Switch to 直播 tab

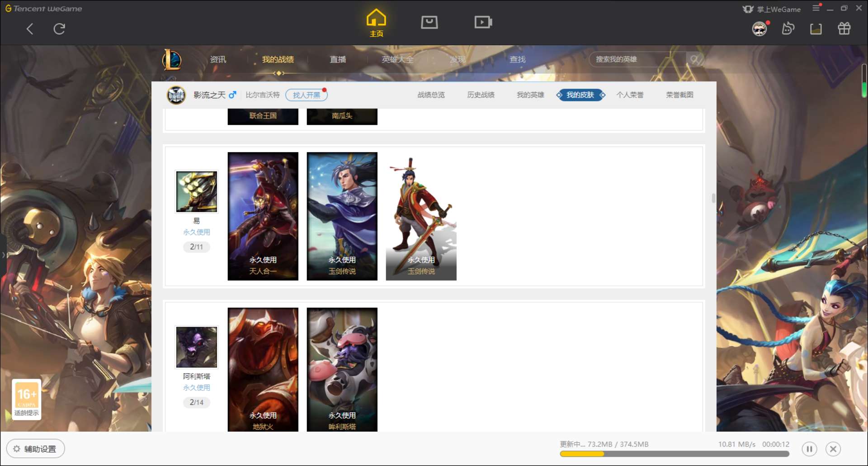[x=338, y=59]
